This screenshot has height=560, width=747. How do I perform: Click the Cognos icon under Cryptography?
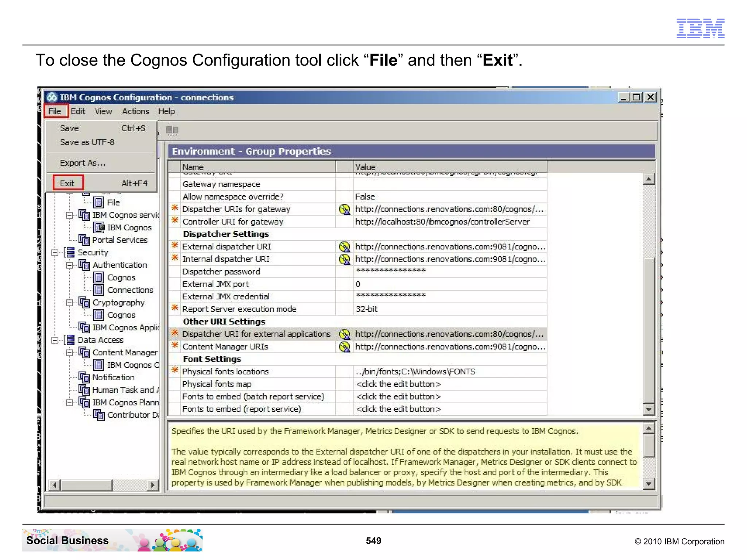[x=98, y=315]
